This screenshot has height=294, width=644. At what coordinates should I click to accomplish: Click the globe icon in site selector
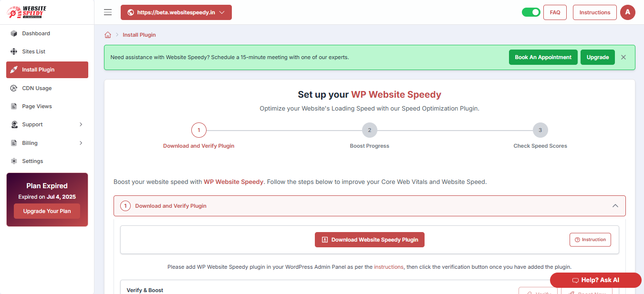pyautogui.click(x=131, y=13)
